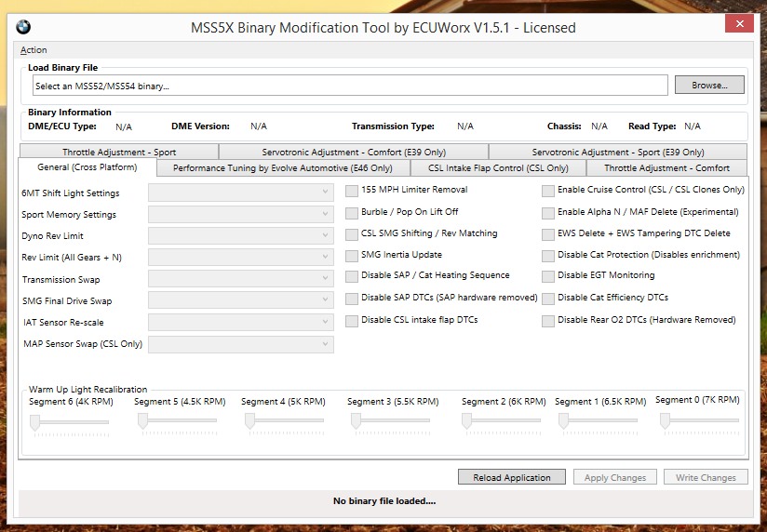
Task: Expand the IAT Sensor Re-scale dropdown
Action: (x=241, y=322)
